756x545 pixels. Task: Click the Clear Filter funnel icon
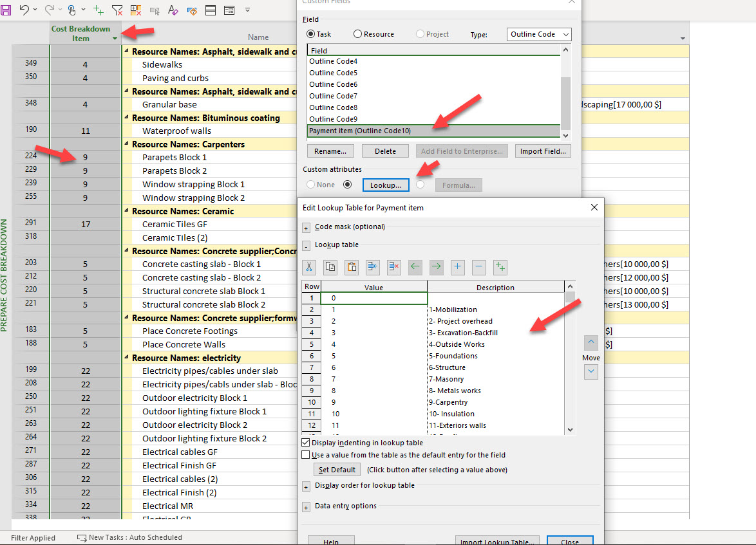(x=117, y=10)
